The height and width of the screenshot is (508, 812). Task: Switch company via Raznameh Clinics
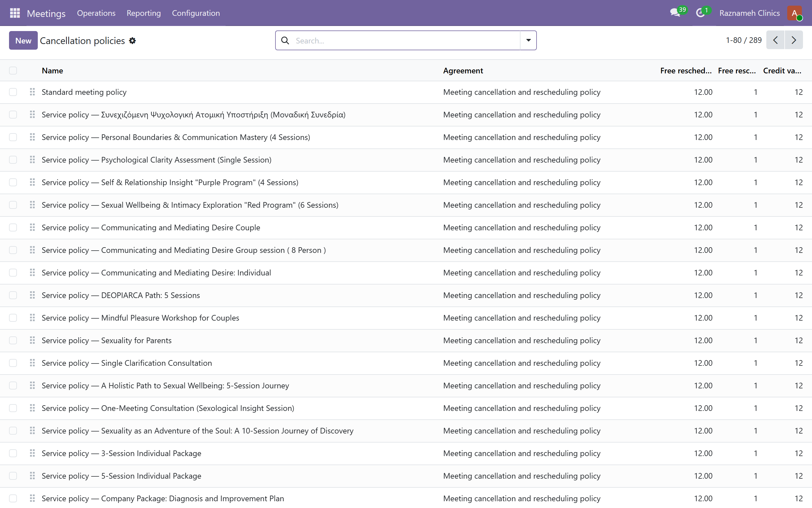tap(749, 13)
